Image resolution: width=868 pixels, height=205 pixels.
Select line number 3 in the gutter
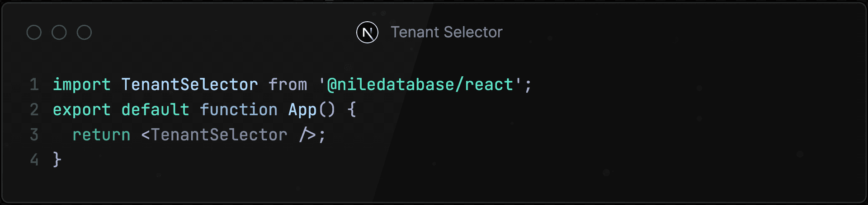[34, 135]
